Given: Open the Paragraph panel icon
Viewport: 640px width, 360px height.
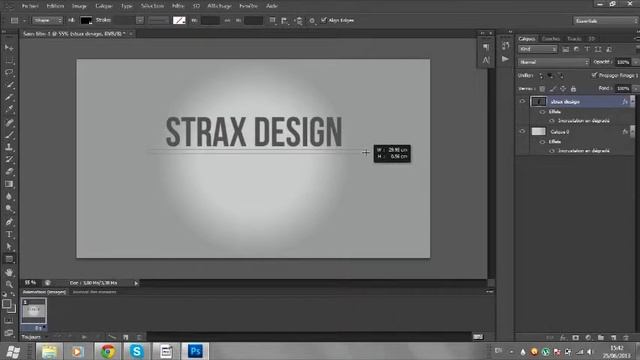Looking at the screenshot, I should pos(486,47).
